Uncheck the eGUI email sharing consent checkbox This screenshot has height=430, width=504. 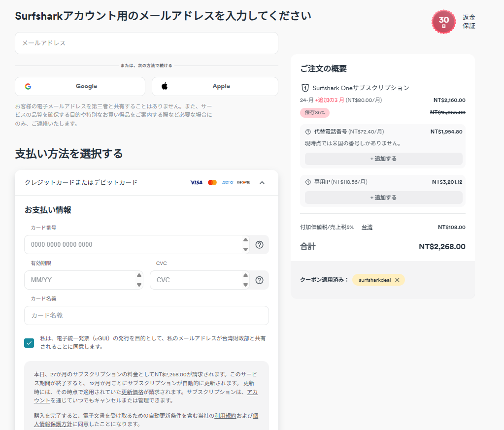(29, 342)
